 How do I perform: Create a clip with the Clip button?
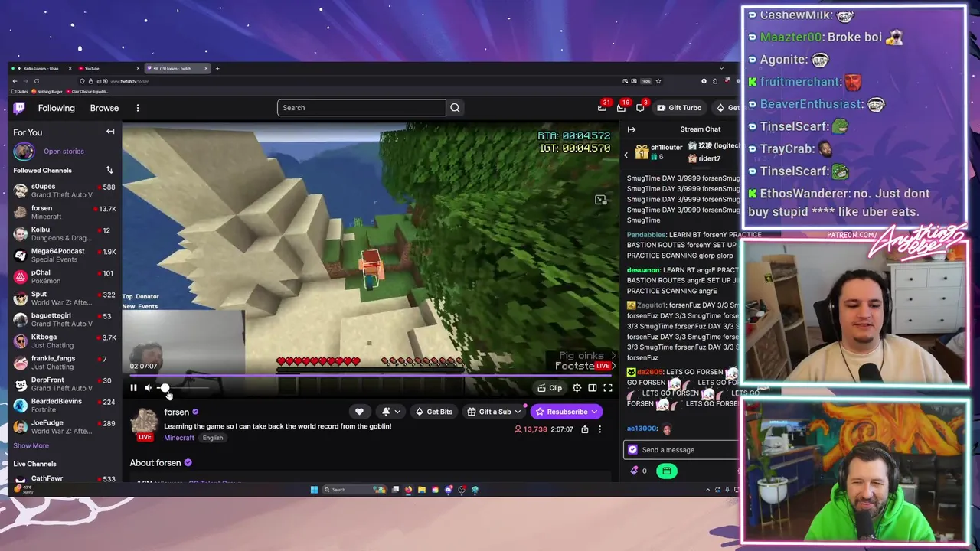coord(550,388)
